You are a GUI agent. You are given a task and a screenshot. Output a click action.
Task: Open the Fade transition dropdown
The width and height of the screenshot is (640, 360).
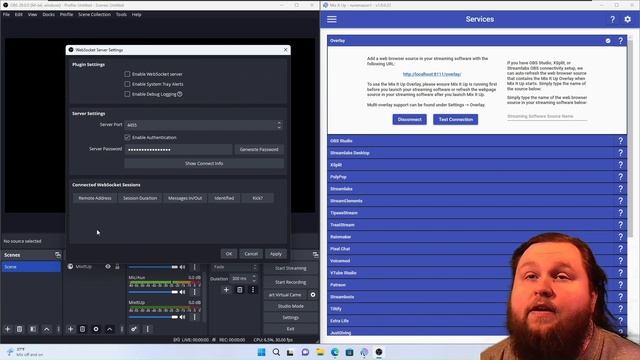pos(234,267)
